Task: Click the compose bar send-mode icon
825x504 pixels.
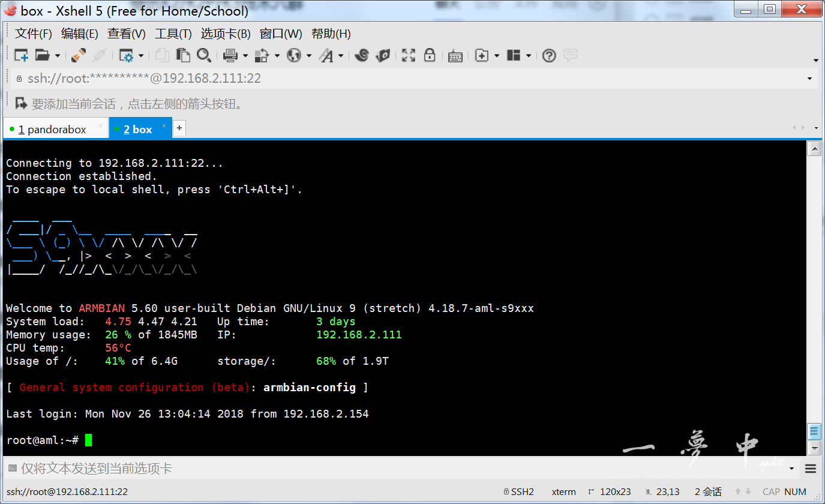Action: coord(11,468)
